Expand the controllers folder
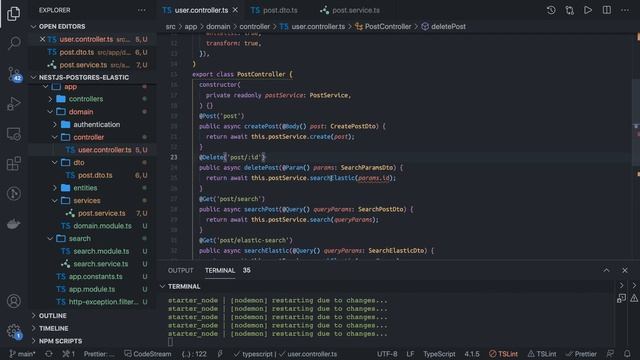The image size is (640, 360). click(x=86, y=99)
